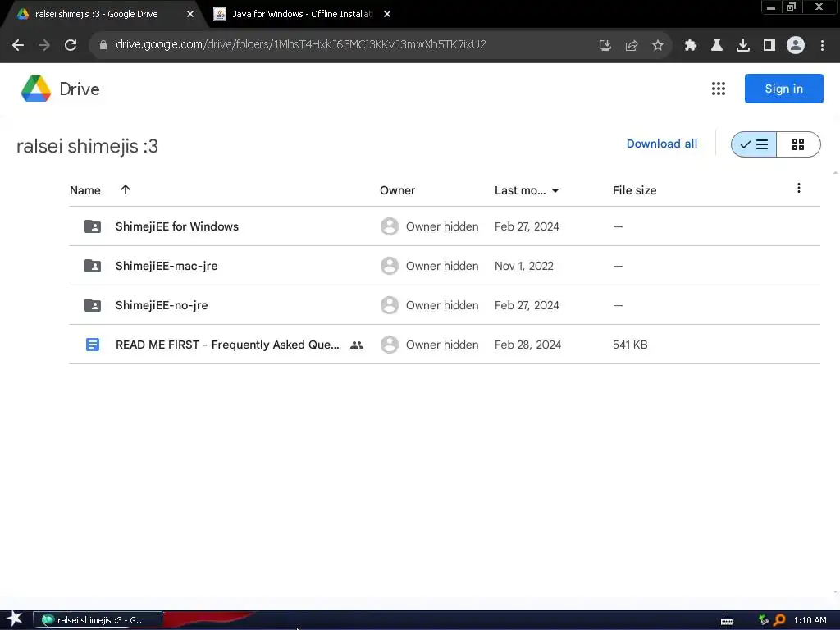Click the keyboard icon in system tray
Screen dimensions: 840x630
(x=727, y=622)
